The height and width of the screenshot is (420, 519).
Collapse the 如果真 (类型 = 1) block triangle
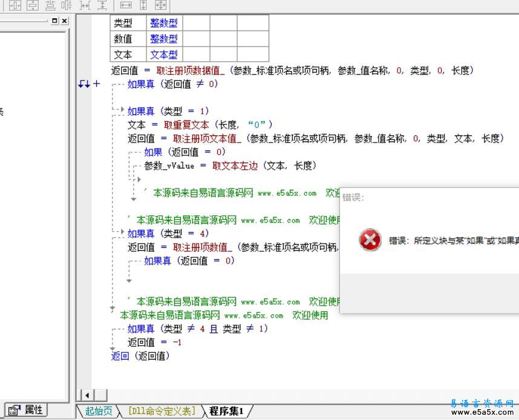122,109
